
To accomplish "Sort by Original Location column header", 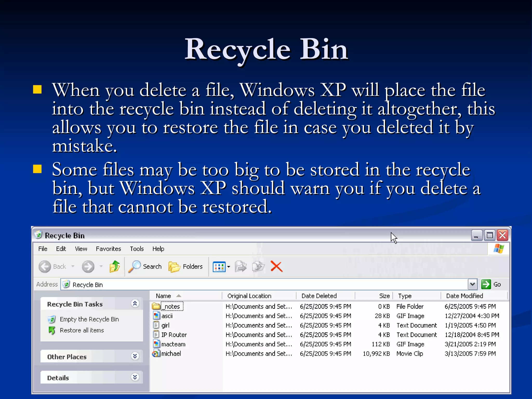I will pyautogui.click(x=259, y=296).
